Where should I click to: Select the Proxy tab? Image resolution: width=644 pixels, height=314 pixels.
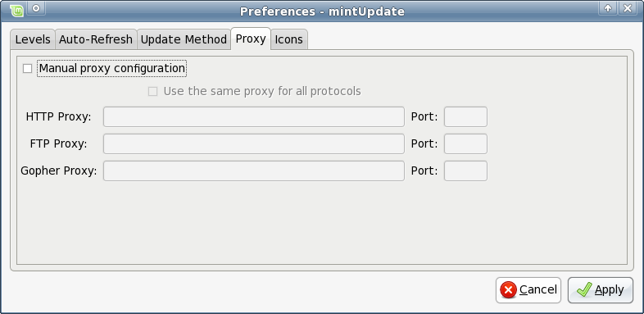[251, 39]
